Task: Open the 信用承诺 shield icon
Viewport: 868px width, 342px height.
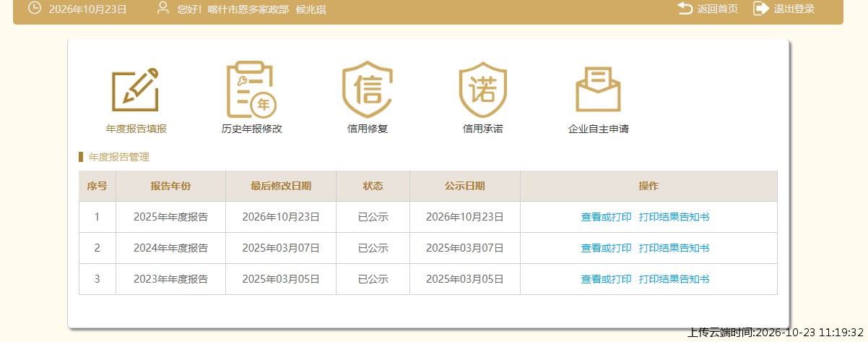Action: coord(483,90)
